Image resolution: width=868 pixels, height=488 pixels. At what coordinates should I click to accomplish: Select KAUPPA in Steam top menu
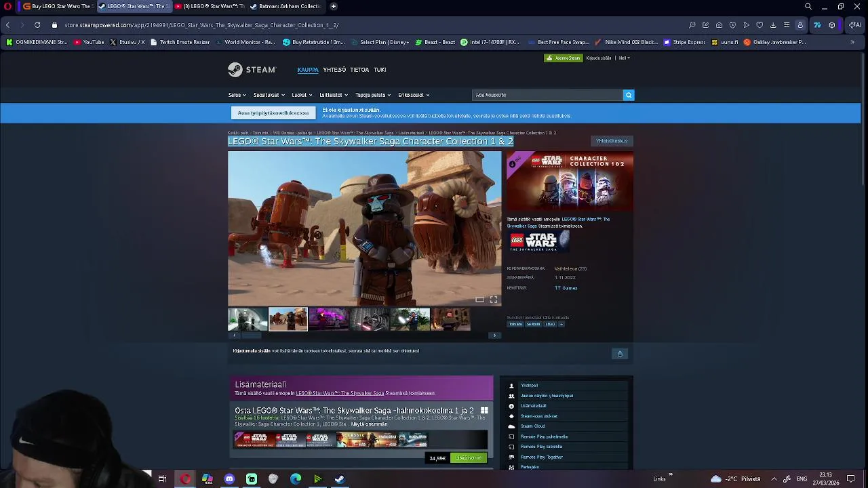[x=308, y=70]
